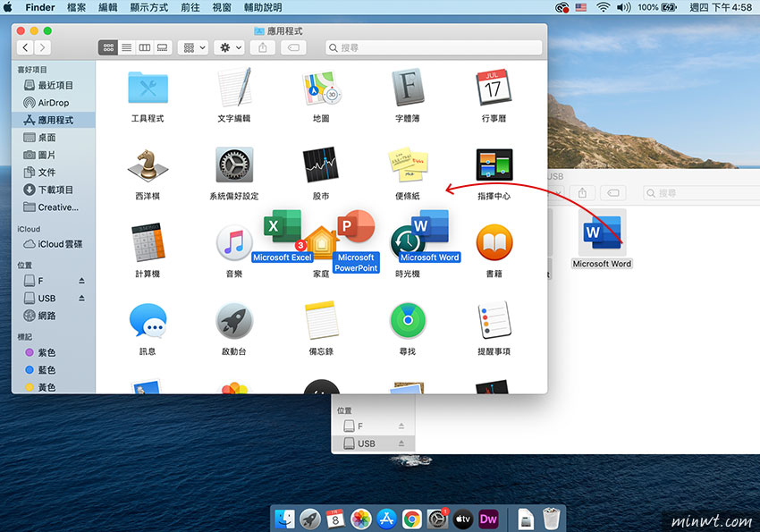Open the 工具程式 utilities folder
Image resolution: width=760 pixels, height=532 pixels.
[148, 89]
